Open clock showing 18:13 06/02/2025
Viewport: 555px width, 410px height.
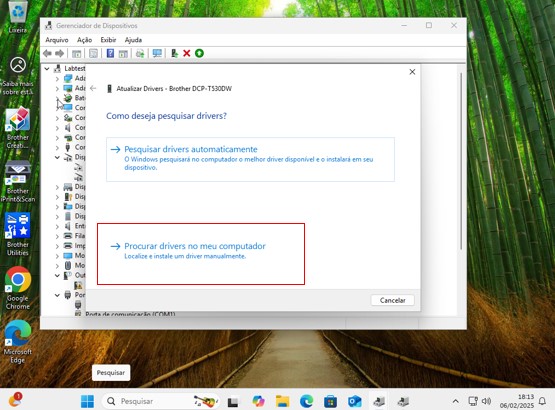click(x=516, y=401)
